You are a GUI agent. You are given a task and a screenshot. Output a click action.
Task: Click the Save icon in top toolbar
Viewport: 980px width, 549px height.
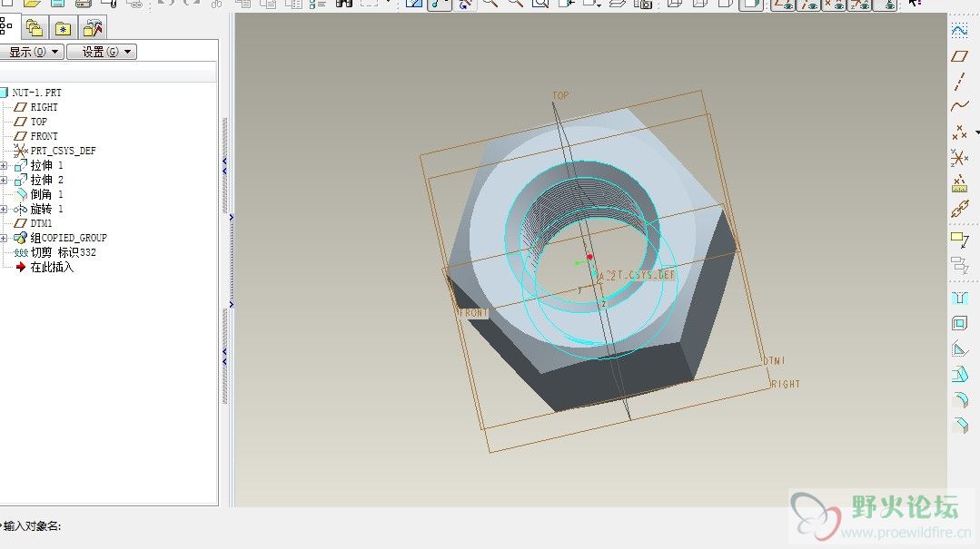click(x=57, y=4)
